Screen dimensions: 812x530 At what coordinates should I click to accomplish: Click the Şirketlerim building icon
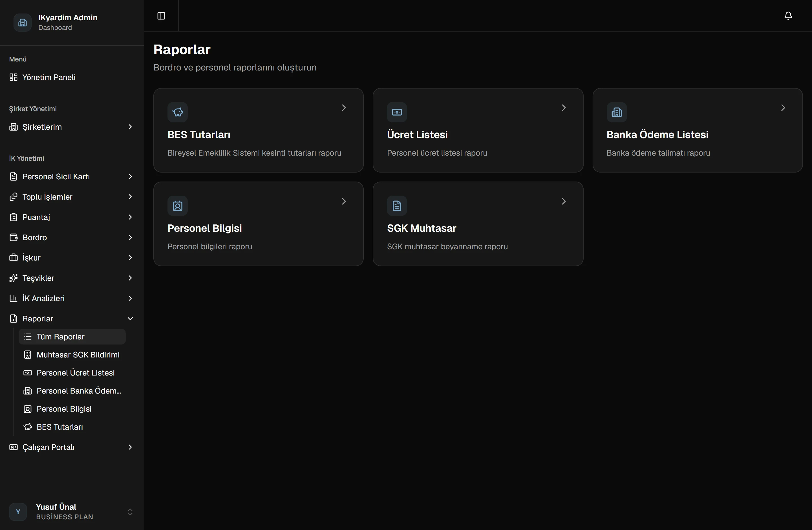13,127
